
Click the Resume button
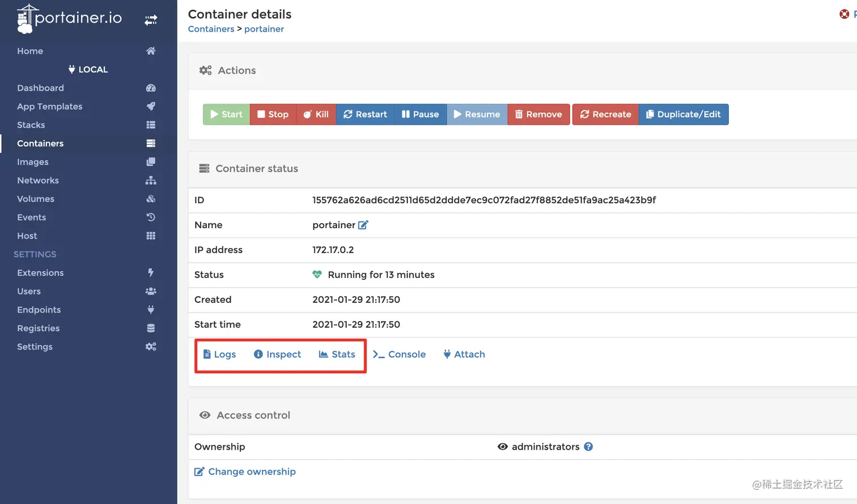pyautogui.click(x=477, y=114)
